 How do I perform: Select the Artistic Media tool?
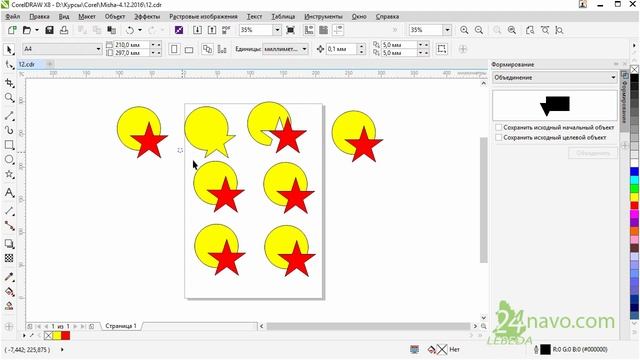coord(9,130)
